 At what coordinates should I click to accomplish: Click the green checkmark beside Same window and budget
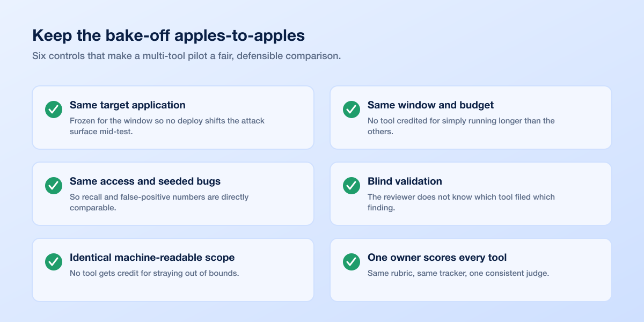[352, 109]
